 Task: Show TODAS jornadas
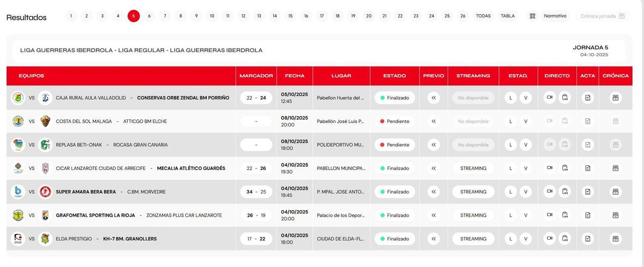[483, 16]
